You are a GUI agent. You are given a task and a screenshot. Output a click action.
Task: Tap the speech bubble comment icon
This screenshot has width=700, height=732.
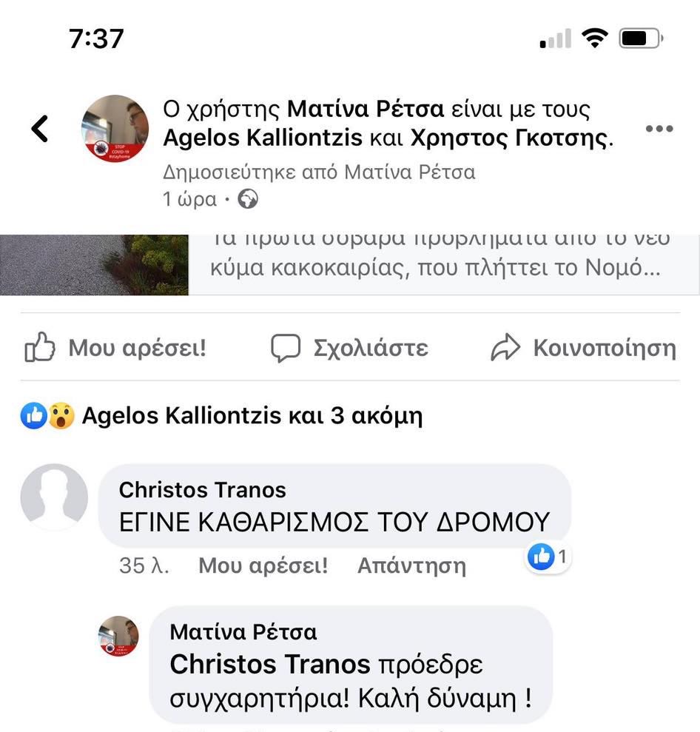pyautogui.click(x=286, y=348)
